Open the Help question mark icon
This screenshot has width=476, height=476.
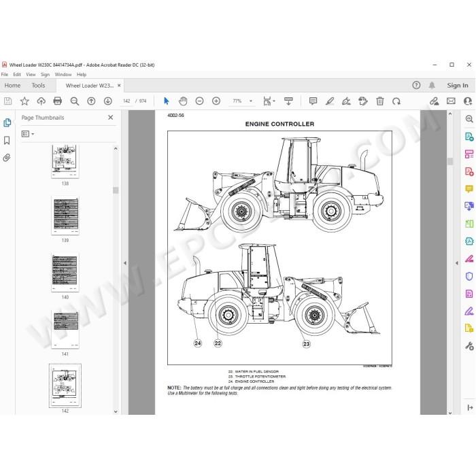pyautogui.click(x=416, y=85)
